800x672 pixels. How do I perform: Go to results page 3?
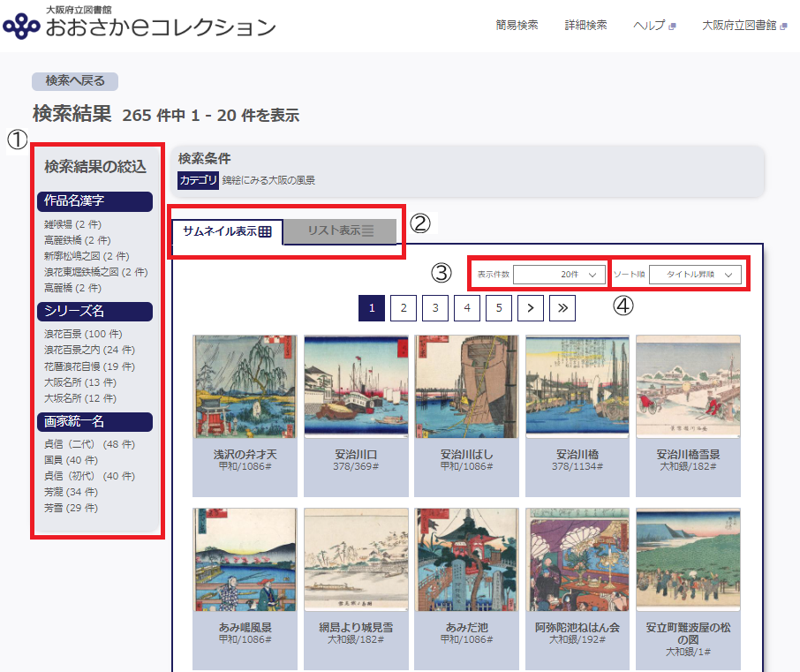(435, 308)
